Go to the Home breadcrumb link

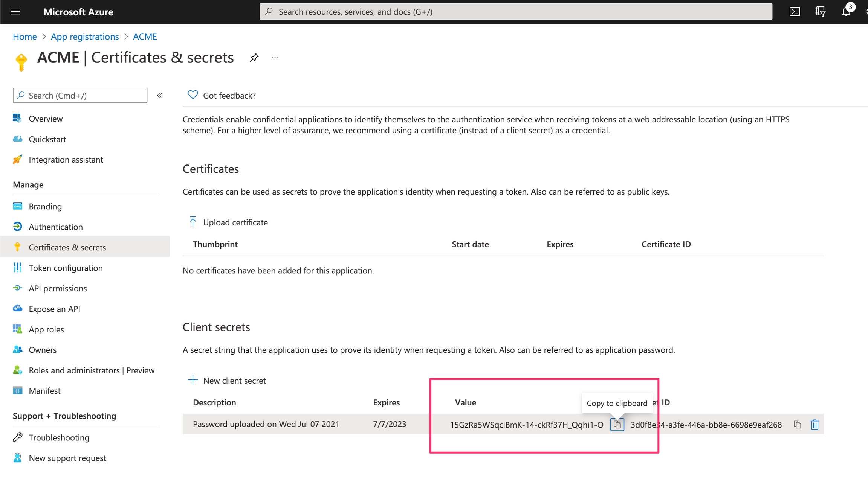pyautogui.click(x=25, y=37)
